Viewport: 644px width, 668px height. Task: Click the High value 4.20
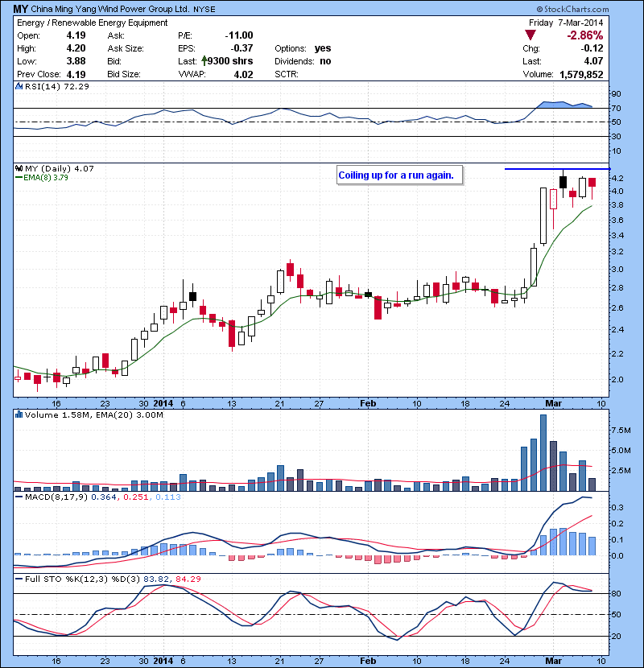click(76, 48)
